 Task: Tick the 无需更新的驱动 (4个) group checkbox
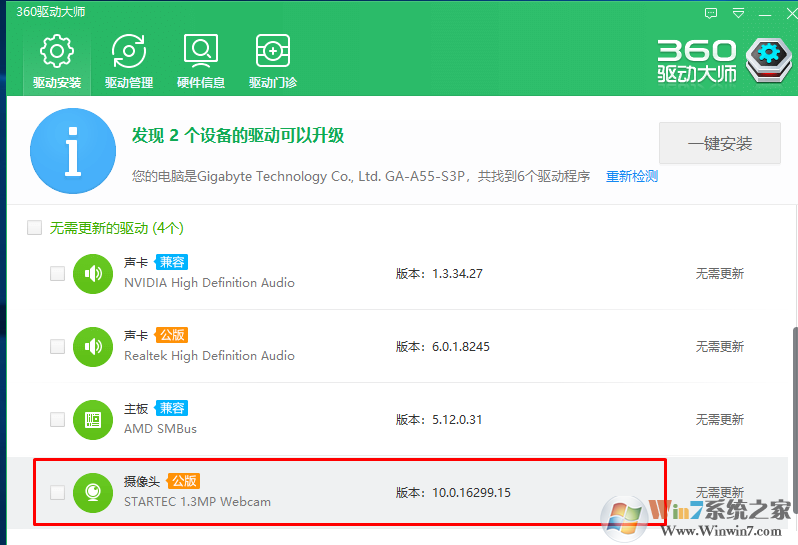coord(35,227)
